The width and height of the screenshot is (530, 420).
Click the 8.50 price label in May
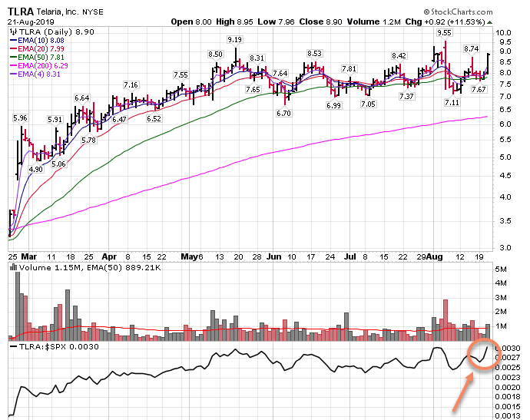(215, 55)
